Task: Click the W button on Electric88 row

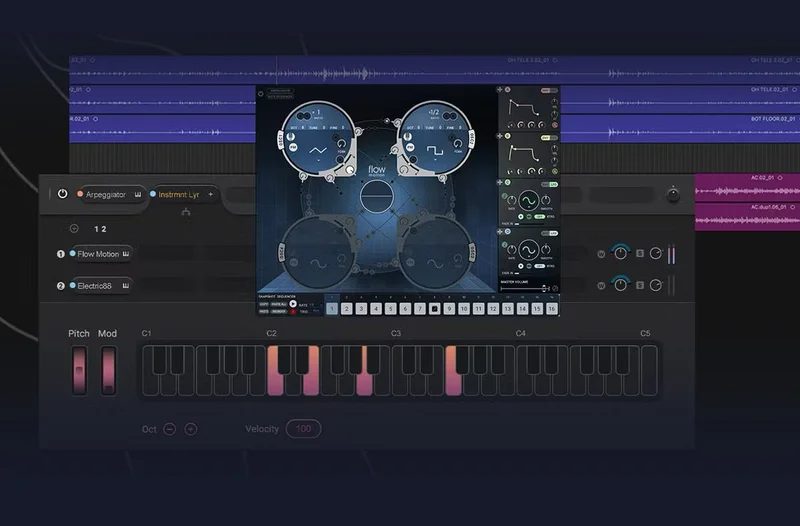Action: (601, 286)
